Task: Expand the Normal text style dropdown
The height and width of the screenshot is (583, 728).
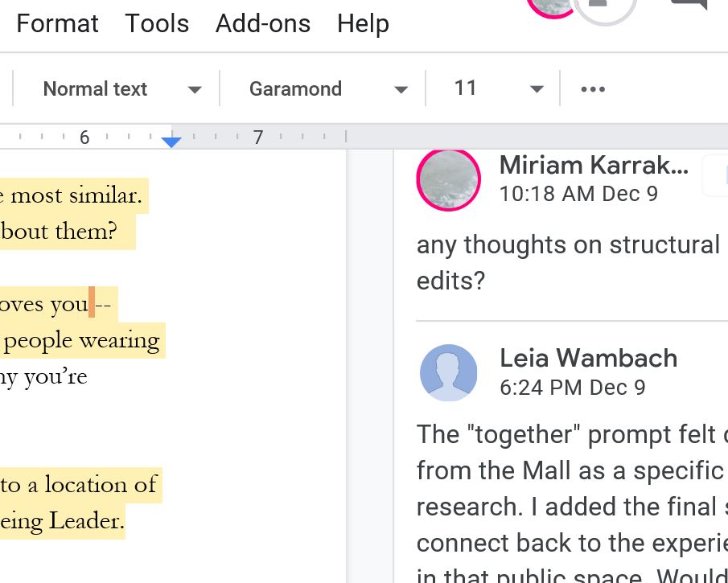Action: point(121,89)
